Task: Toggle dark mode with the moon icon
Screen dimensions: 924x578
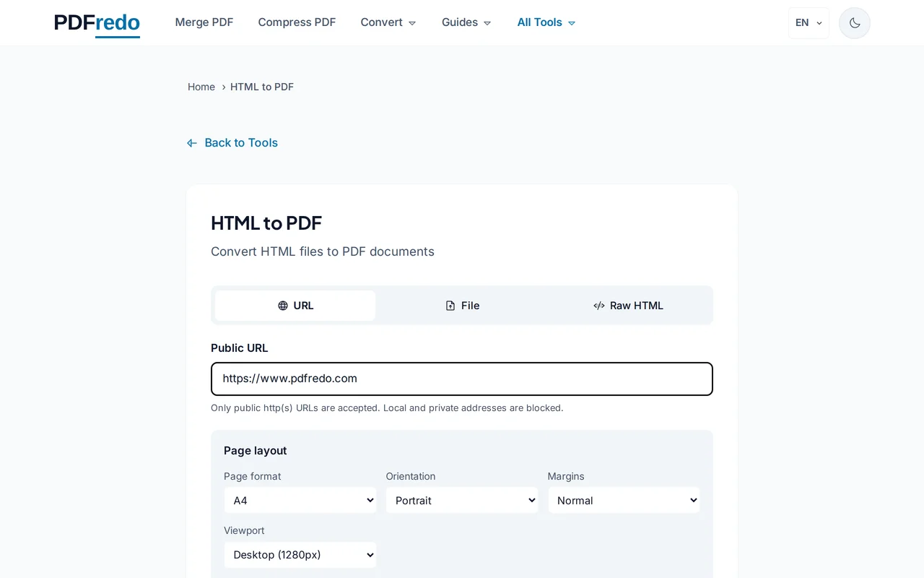Action: (x=854, y=22)
